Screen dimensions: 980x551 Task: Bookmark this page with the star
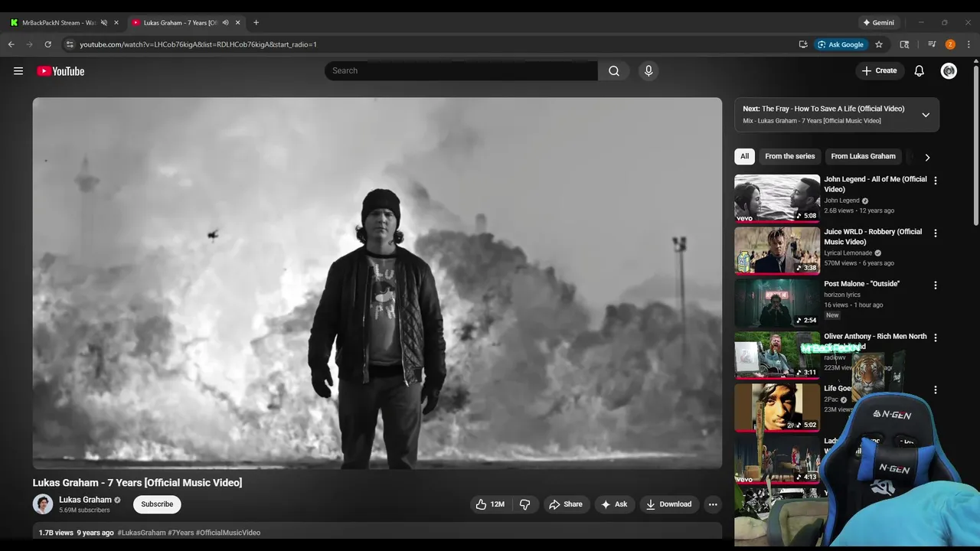point(879,44)
